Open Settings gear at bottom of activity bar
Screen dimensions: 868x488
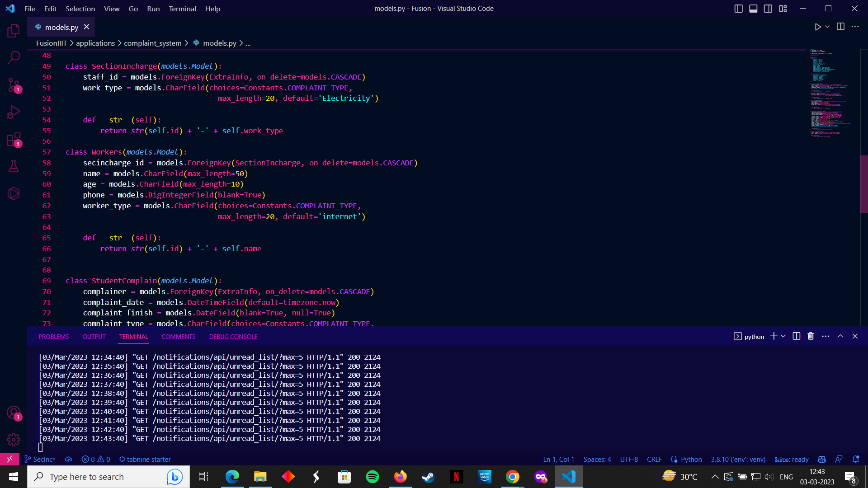click(x=13, y=439)
